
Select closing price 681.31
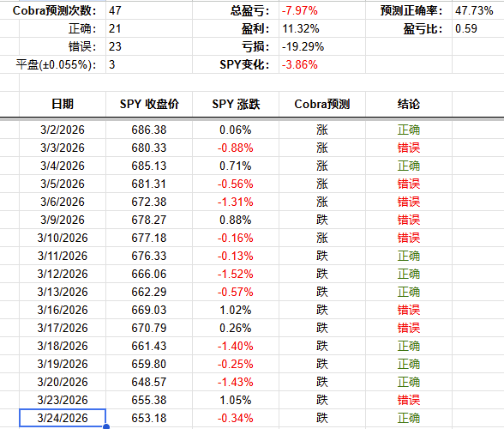click(x=149, y=184)
